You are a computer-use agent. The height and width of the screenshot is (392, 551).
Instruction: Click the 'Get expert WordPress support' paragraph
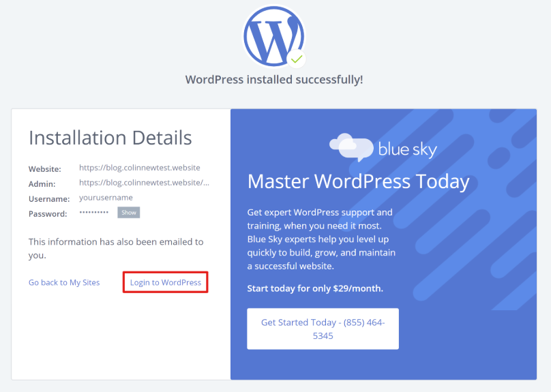(322, 239)
